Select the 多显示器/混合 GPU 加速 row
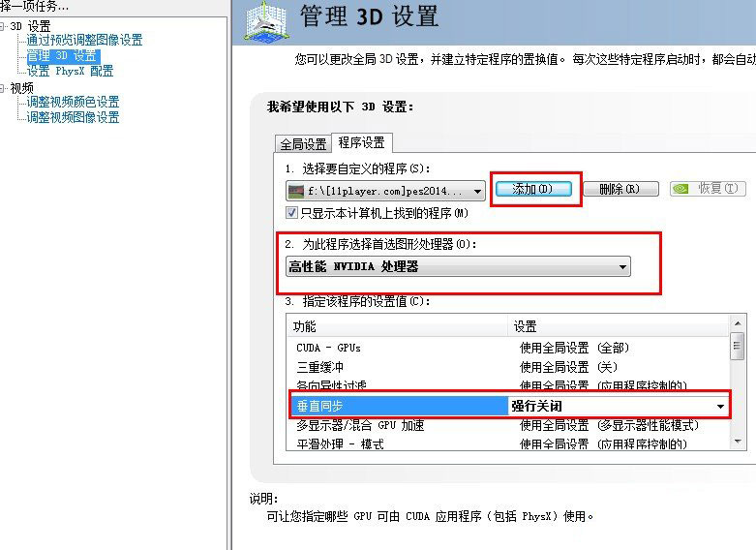Image resolution: width=756 pixels, height=550 pixels. click(x=508, y=425)
